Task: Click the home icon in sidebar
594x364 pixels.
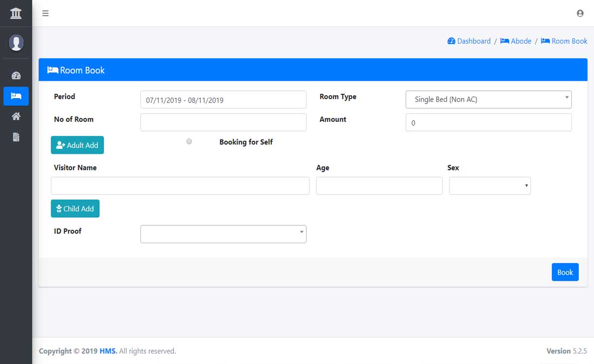Action: [16, 116]
